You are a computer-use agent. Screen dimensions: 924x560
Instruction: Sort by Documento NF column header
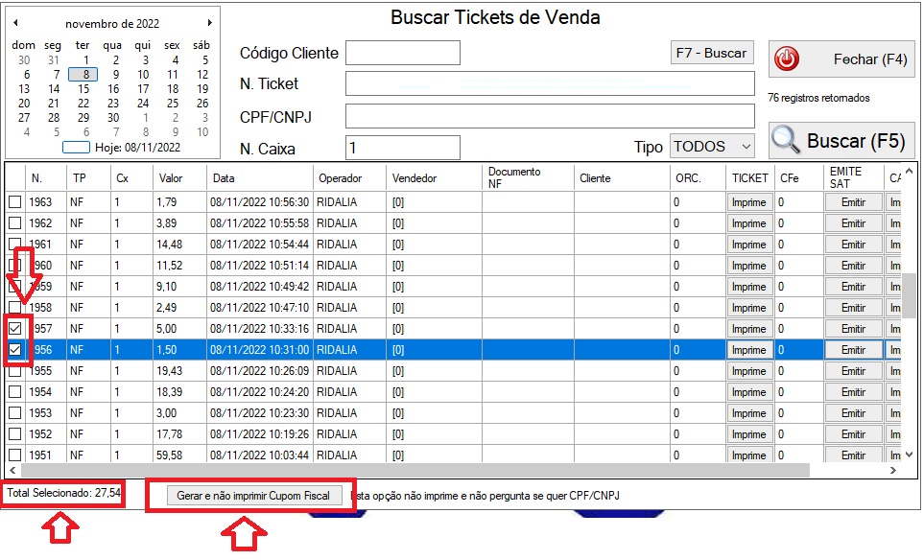click(528, 177)
